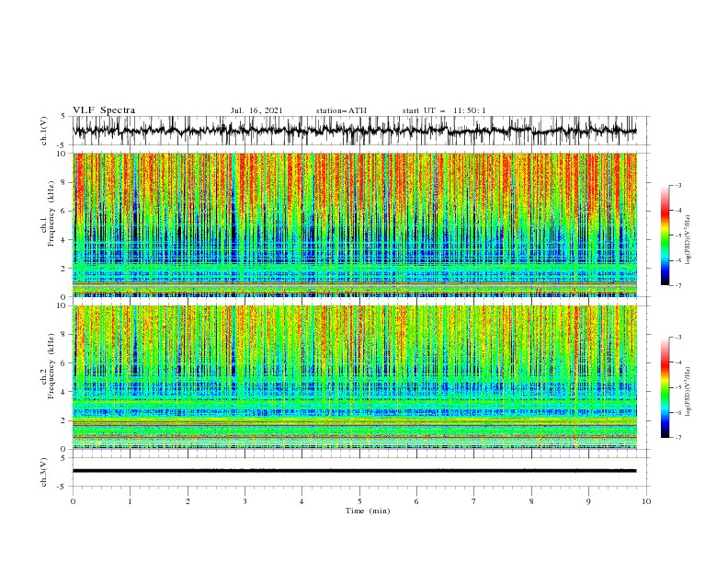
Task: Click the ch.1 spectrogram color scale bar
Action: (x=665, y=236)
